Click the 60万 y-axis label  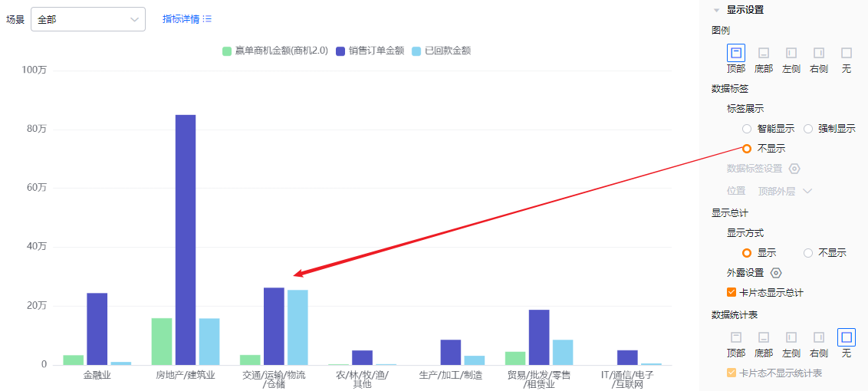37,188
